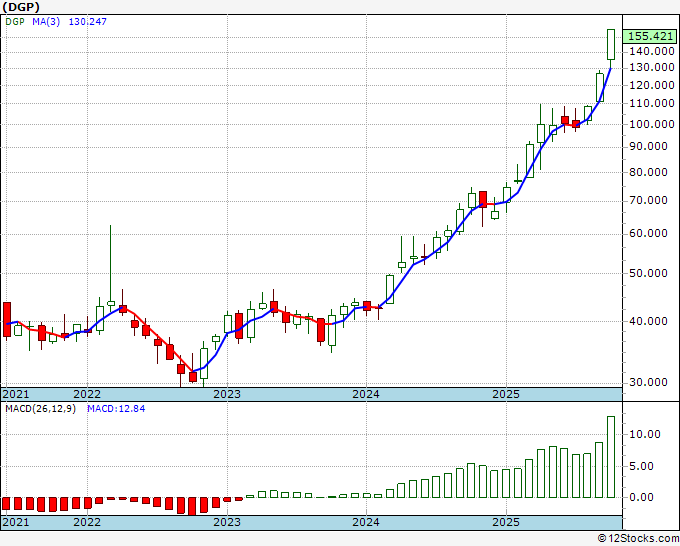Click the MACD(26,12,9) indicator label
The width and height of the screenshot is (680, 546).
(40, 409)
